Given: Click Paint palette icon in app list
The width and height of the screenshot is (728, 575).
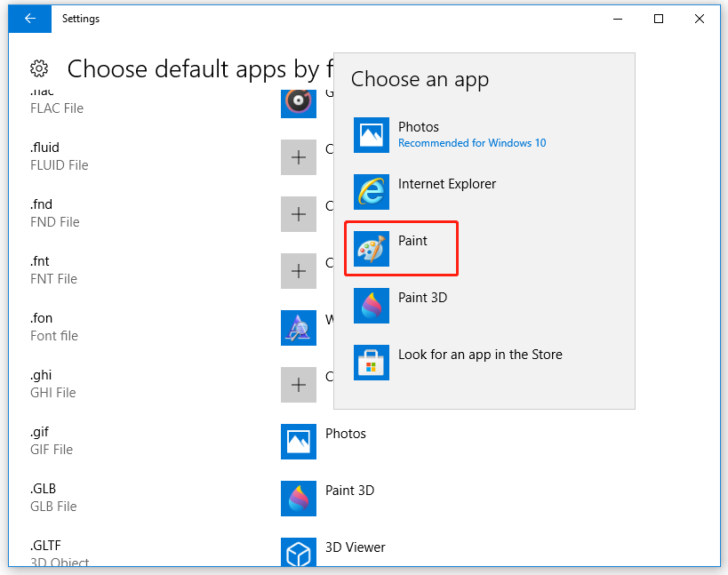Looking at the screenshot, I should [x=372, y=249].
